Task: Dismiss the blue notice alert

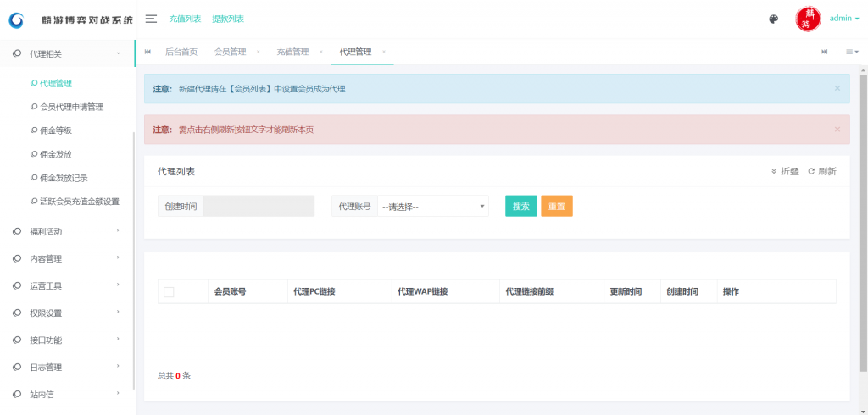Action: (837, 88)
